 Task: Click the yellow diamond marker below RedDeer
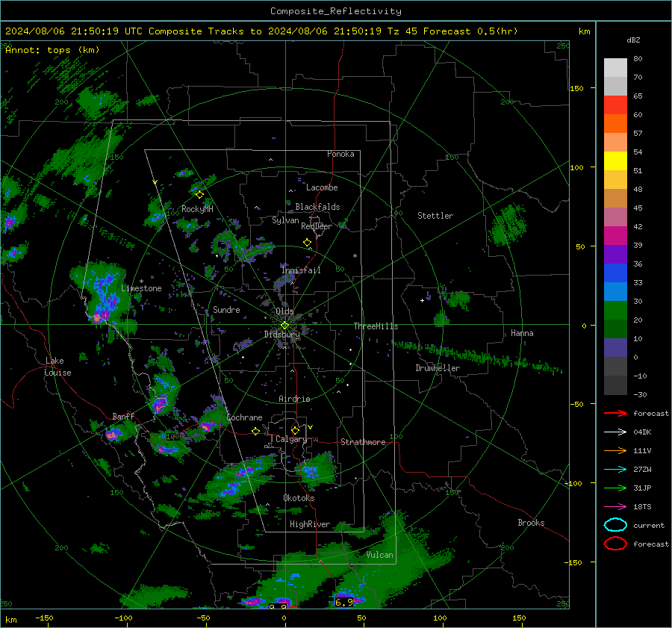tap(308, 243)
